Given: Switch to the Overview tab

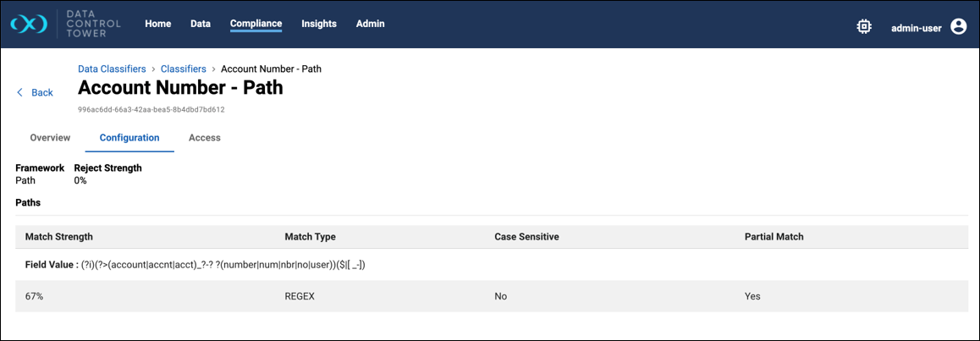Looking at the screenshot, I should (50, 138).
